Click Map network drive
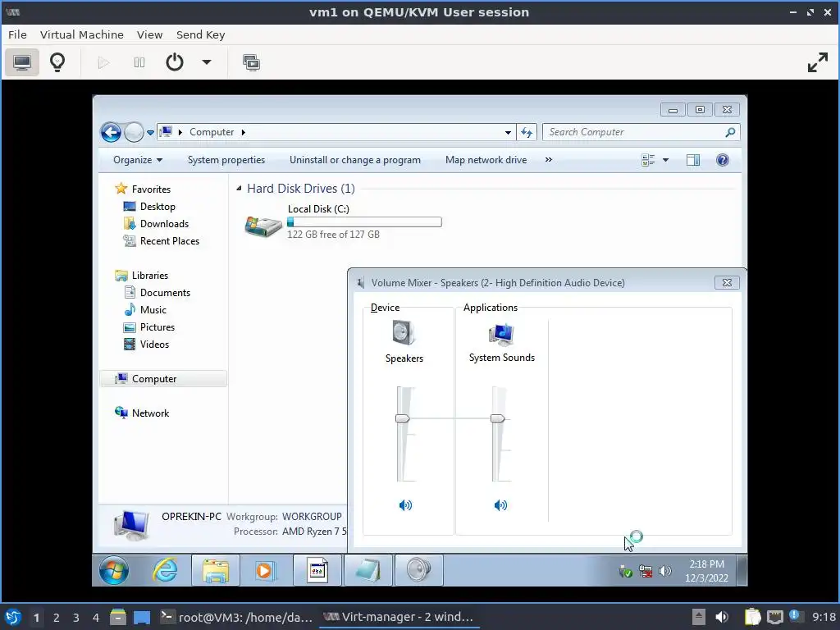 (486, 160)
